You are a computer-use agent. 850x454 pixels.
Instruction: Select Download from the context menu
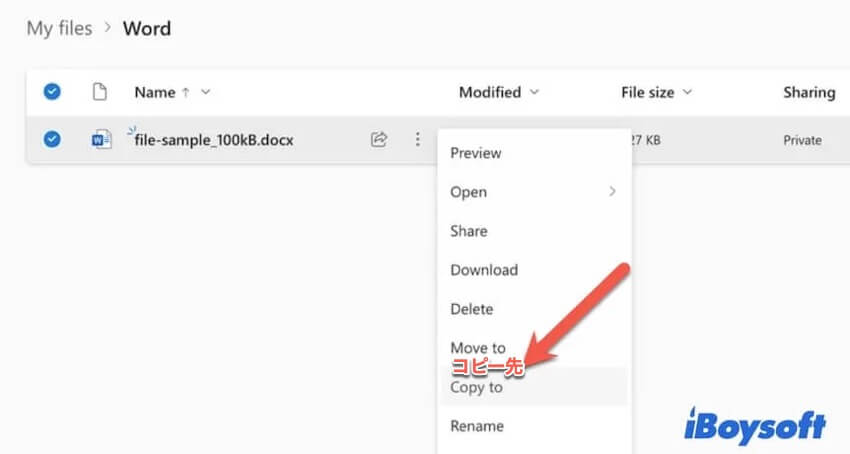pyautogui.click(x=484, y=270)
